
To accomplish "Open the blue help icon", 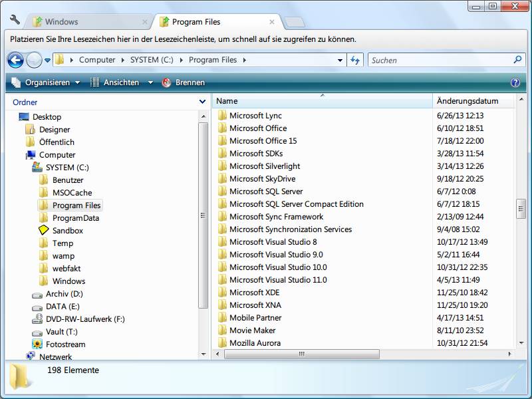I will pos(515,82).
